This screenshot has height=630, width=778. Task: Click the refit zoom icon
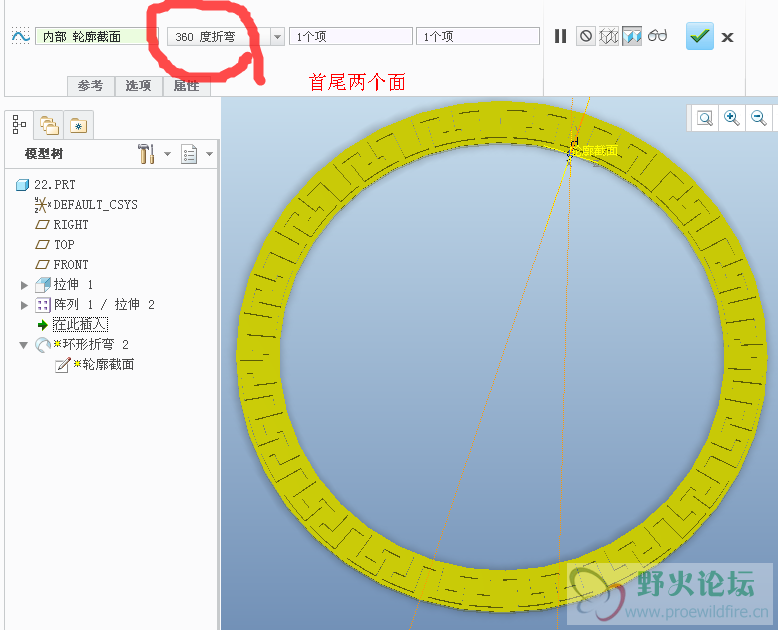coord(705,118)
